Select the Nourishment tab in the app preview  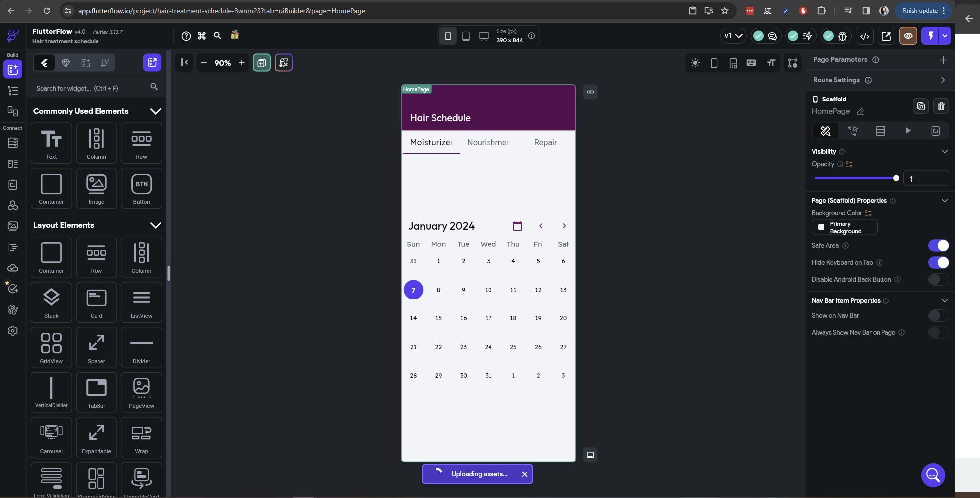pyautogui.click(x=488, y=143)
